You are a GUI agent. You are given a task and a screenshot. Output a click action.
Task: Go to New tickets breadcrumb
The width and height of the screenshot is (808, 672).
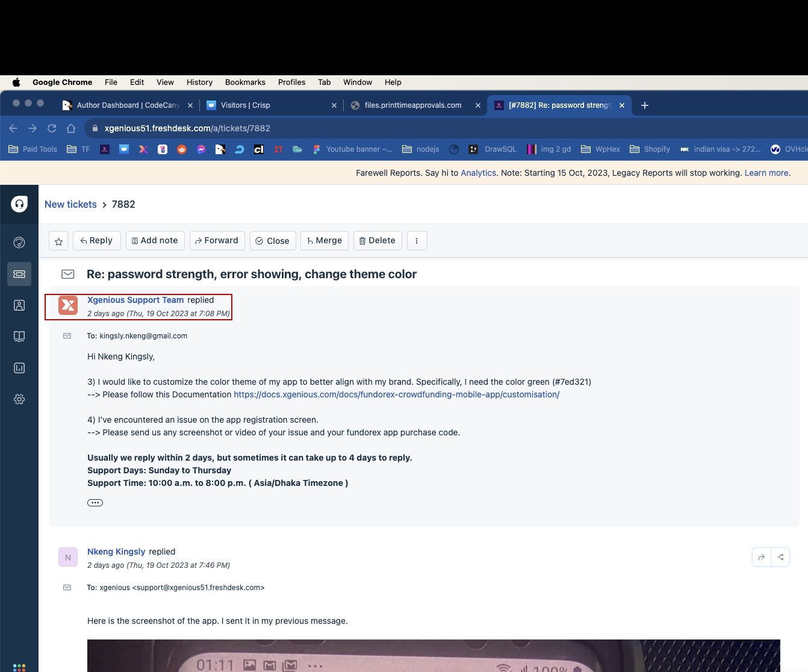click(x=70, y=204)
